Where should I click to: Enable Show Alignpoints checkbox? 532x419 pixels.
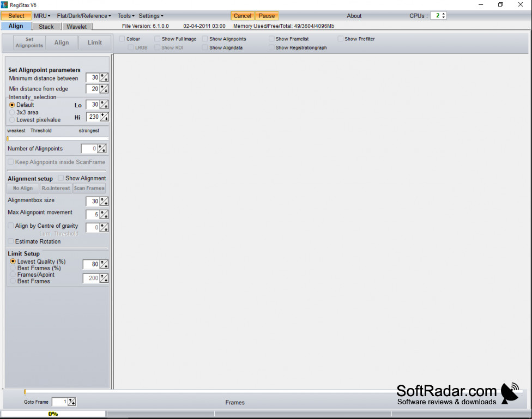click(204, 39)
